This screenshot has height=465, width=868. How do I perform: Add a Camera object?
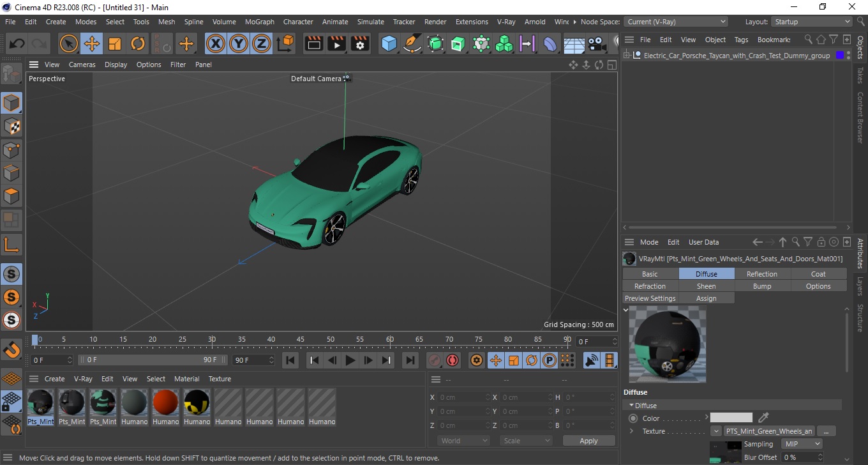coord(597,44)
